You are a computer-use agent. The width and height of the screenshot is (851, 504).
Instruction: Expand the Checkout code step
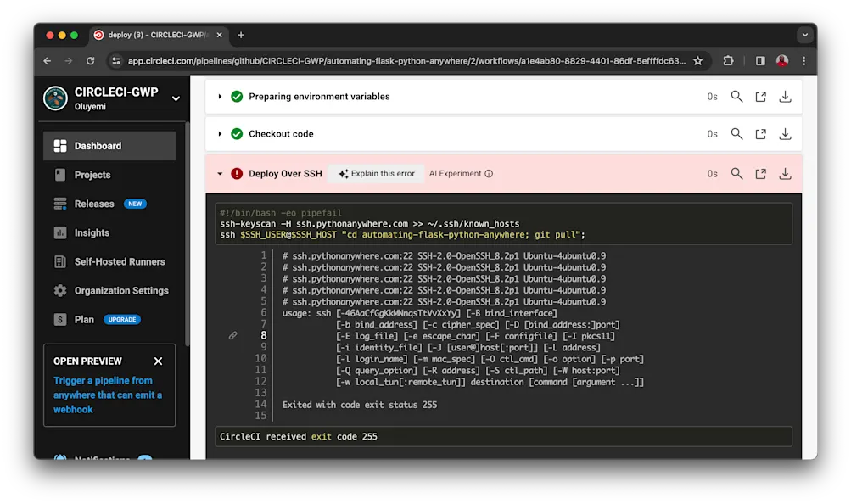(220, 134)
